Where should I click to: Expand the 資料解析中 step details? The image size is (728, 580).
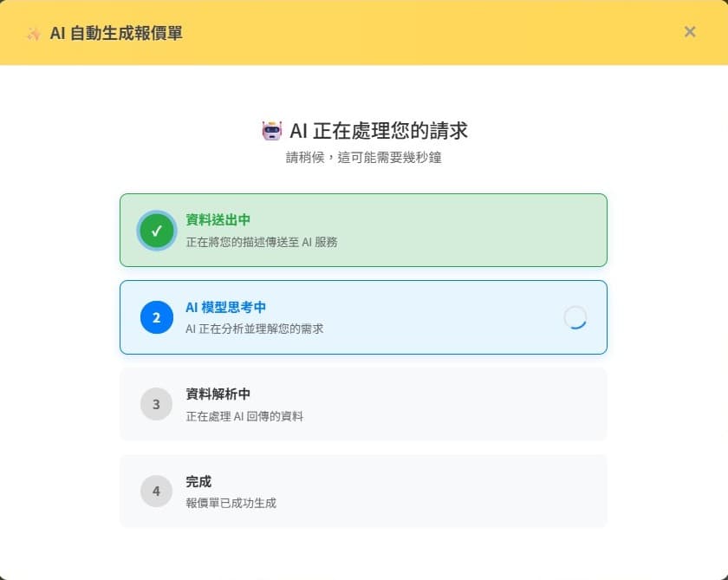(x=364, y=404)
